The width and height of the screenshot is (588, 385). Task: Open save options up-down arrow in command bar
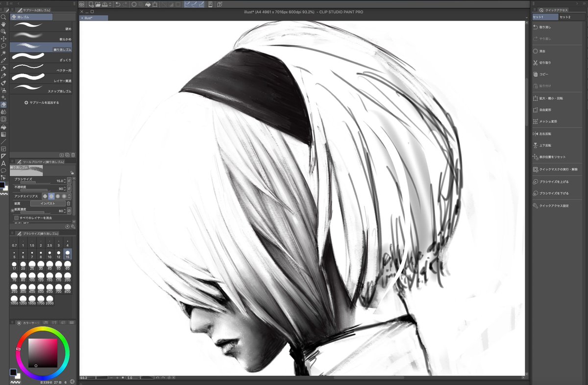(110, 4)
